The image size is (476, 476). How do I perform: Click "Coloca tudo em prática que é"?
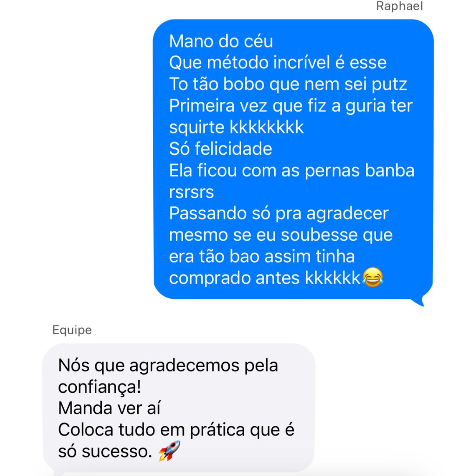pos(176,430)
